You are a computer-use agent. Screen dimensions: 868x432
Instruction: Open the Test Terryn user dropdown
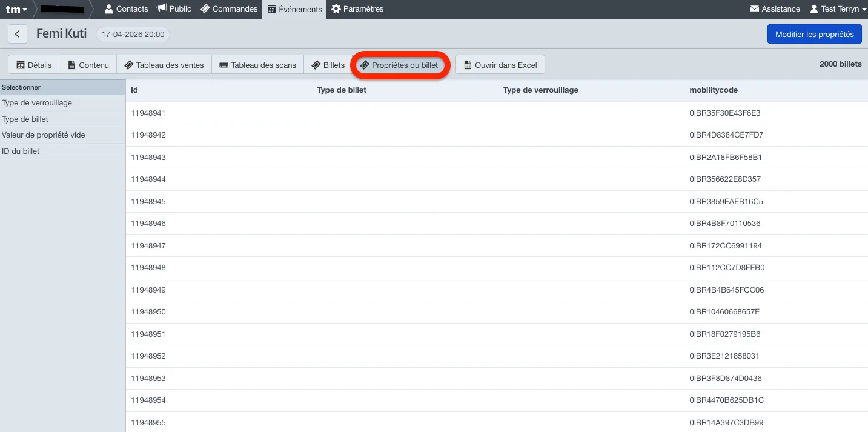837,9
